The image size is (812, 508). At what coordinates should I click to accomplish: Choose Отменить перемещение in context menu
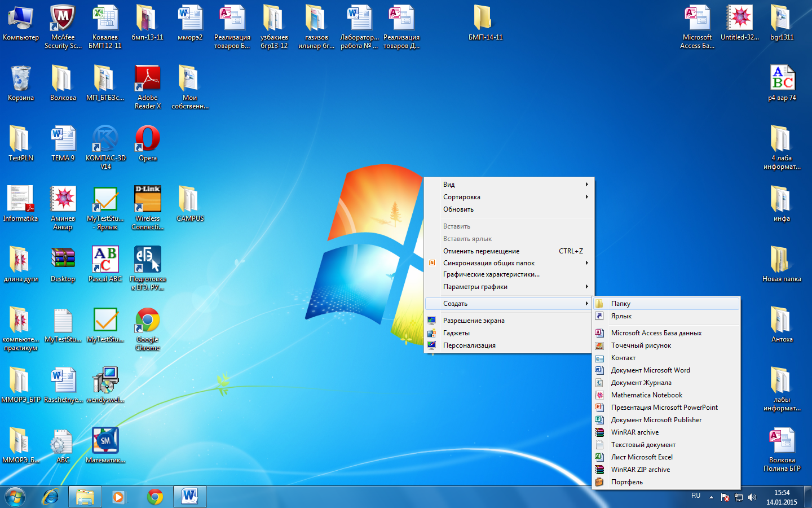click(x=509, y=251)
